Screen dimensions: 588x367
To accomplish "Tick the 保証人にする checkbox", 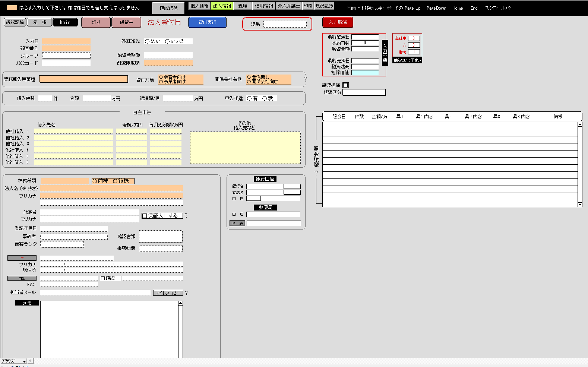I will [145, 216].
